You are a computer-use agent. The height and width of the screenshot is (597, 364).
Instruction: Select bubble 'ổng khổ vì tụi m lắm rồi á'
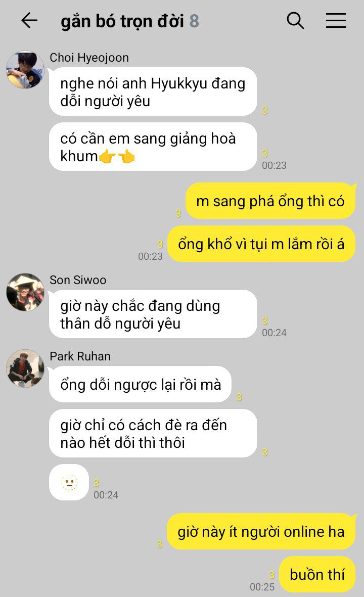(x=261, y=244)
